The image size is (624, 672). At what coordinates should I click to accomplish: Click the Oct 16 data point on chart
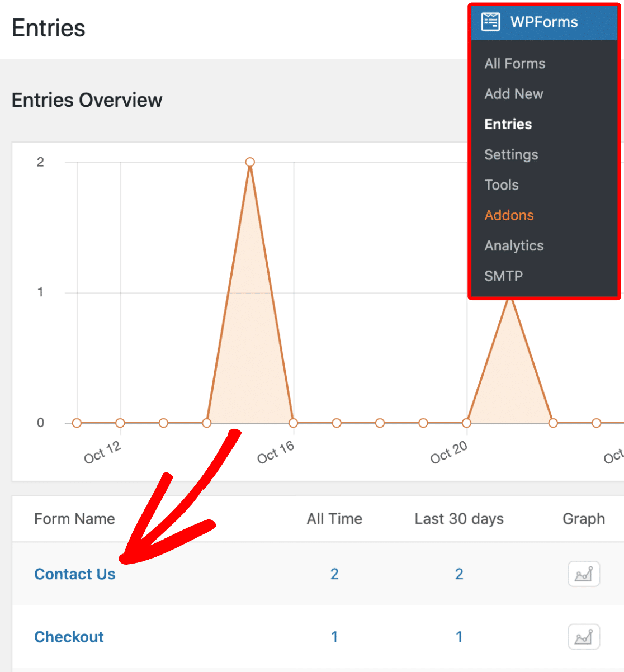tap(294, 423)
